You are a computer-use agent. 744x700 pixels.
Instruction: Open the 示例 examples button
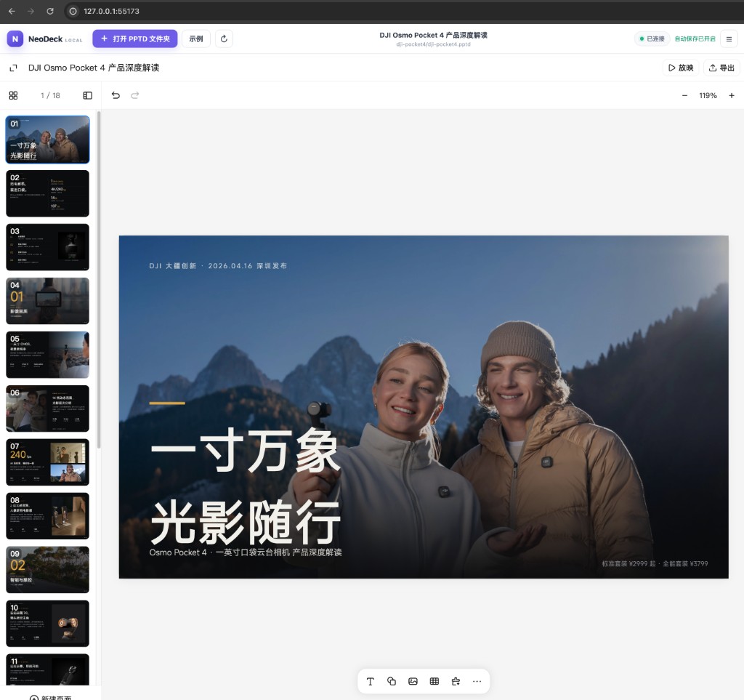tap(196, 39)
